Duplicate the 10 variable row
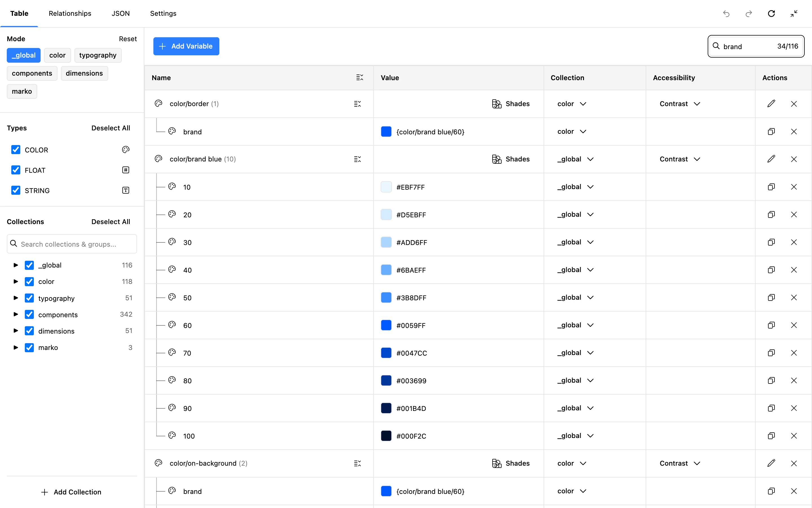Screen dimensions: 812x508 [x=771, y=187]
